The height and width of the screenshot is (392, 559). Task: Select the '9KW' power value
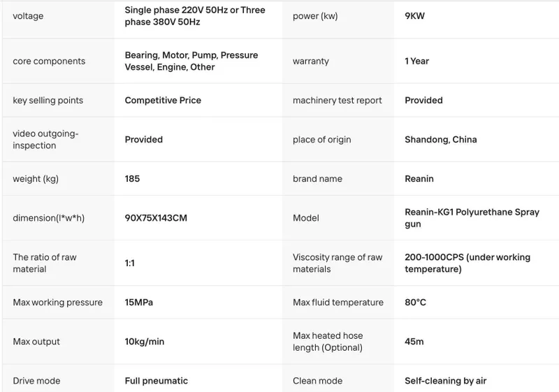tap(414, 15)
